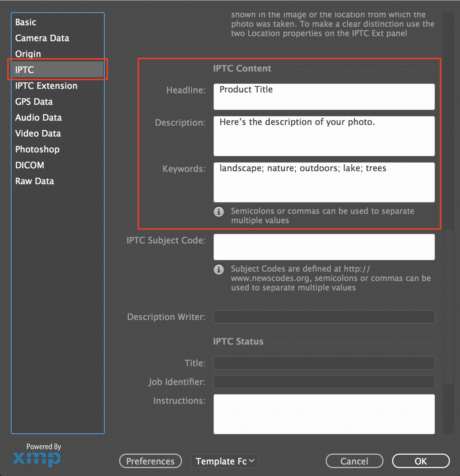This screenshot has height=476, width=460.
Task: Select the Photoshop metadata category
Action: (37, 149)
